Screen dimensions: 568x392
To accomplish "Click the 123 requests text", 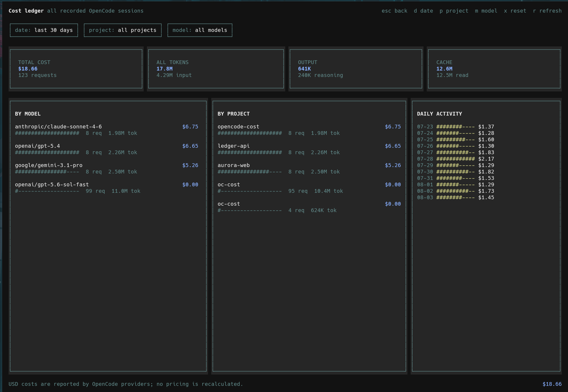I will [x=38, y=75].
